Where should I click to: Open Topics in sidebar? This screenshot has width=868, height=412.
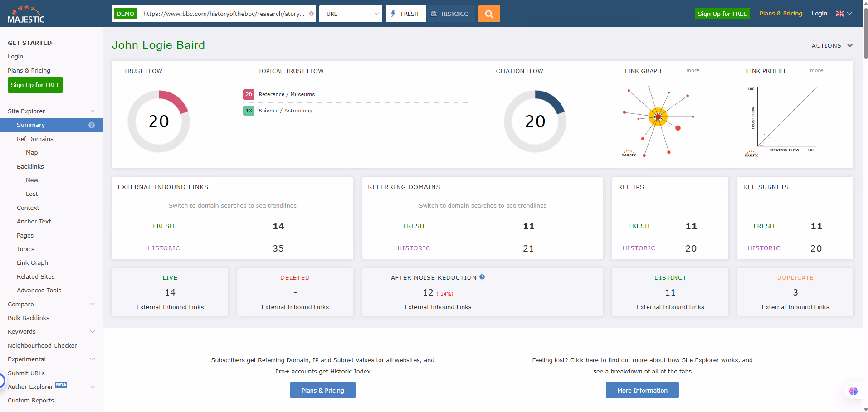25,249
